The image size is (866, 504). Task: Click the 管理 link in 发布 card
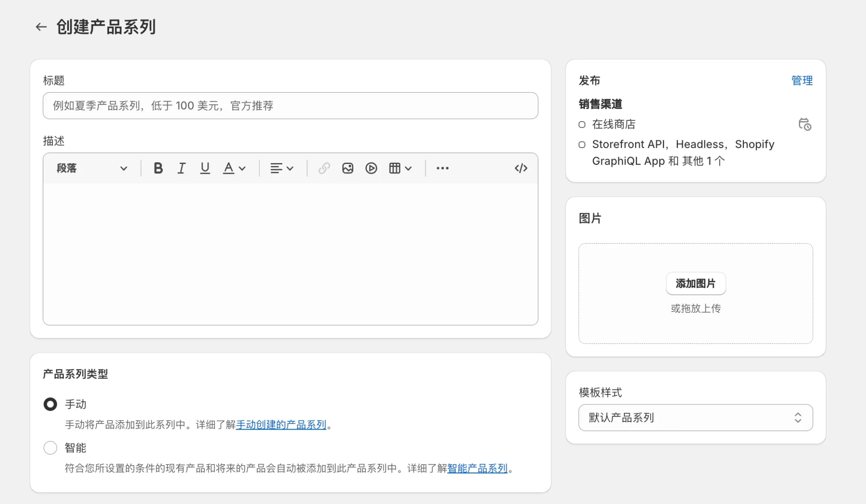click(x=802, y=80)
